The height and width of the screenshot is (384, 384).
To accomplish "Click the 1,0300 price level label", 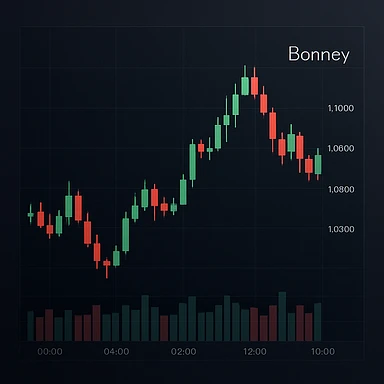I will [x=341, y=229].
